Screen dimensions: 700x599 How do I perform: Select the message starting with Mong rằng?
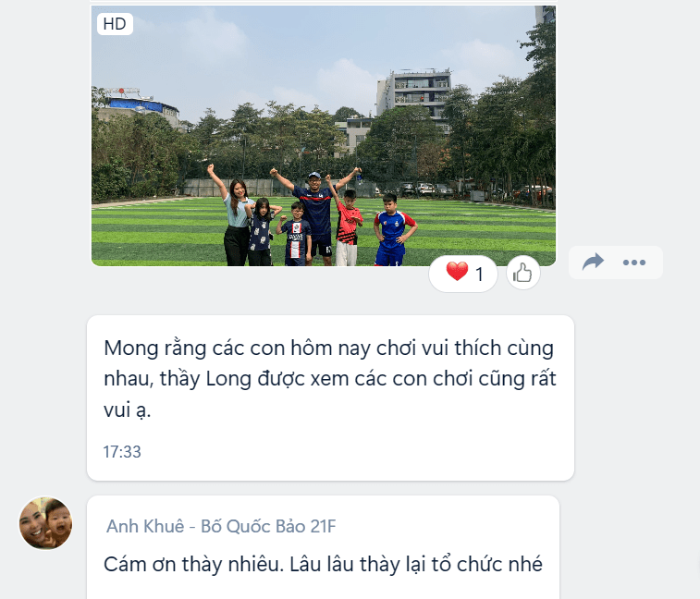pyautogui.click(x=330, y=397)
